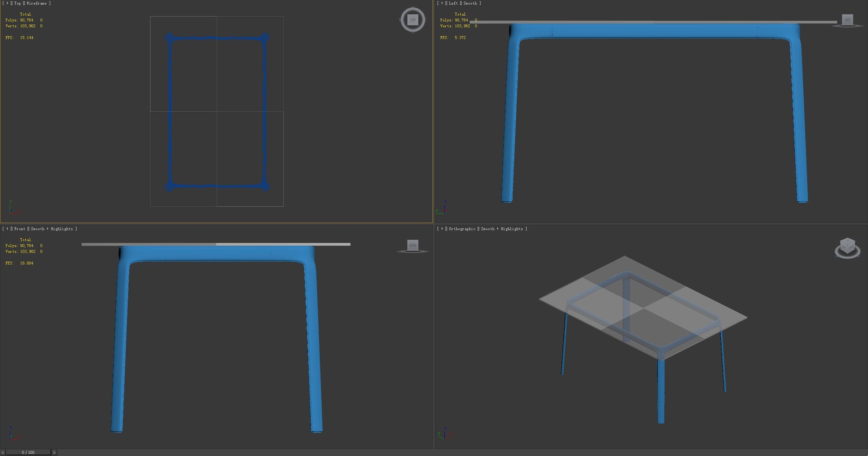
Task: Click the previous frame arrow on time slider
Action: 3,452
